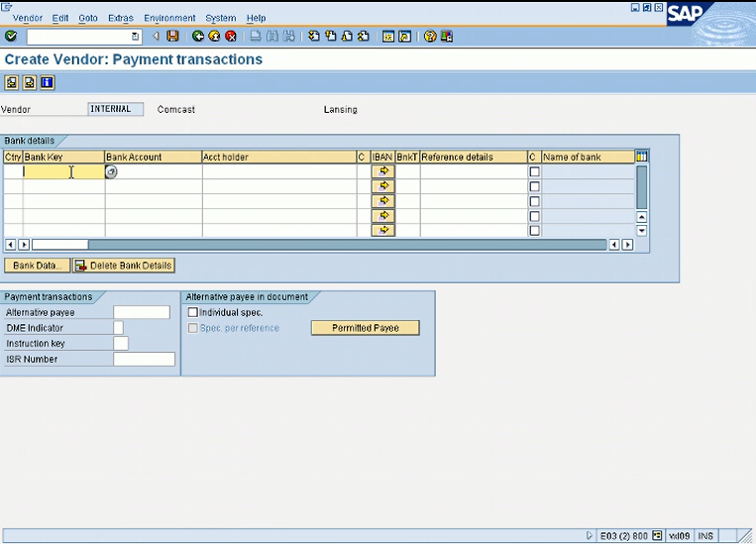Open the Environment menu
Viewport: 756px width, 544px height.
tap(169, 18)
